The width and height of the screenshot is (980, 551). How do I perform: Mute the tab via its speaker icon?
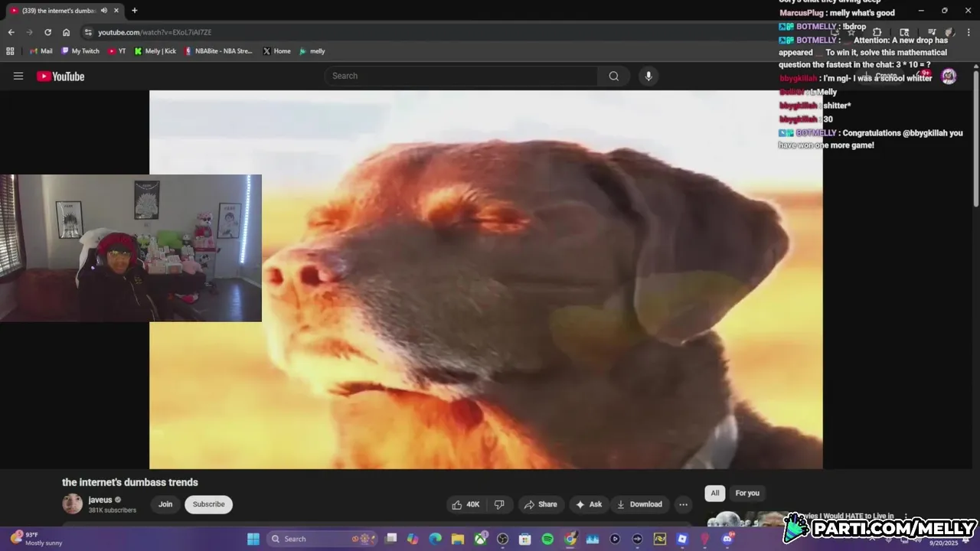coord(103,11)
